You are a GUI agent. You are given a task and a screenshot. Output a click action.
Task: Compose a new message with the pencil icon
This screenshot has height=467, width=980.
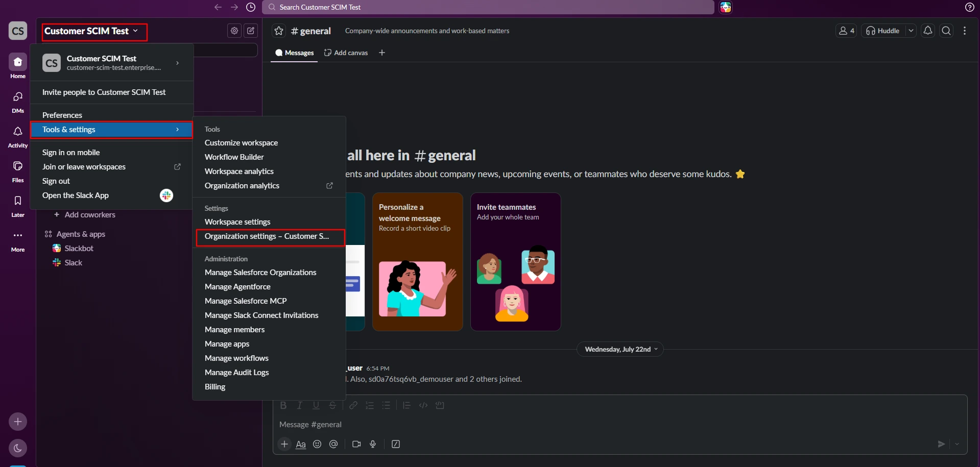(251, 31)
